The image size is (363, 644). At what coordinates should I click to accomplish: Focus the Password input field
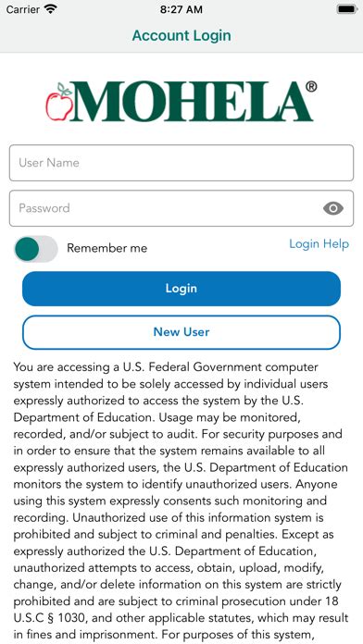[181, 208]
